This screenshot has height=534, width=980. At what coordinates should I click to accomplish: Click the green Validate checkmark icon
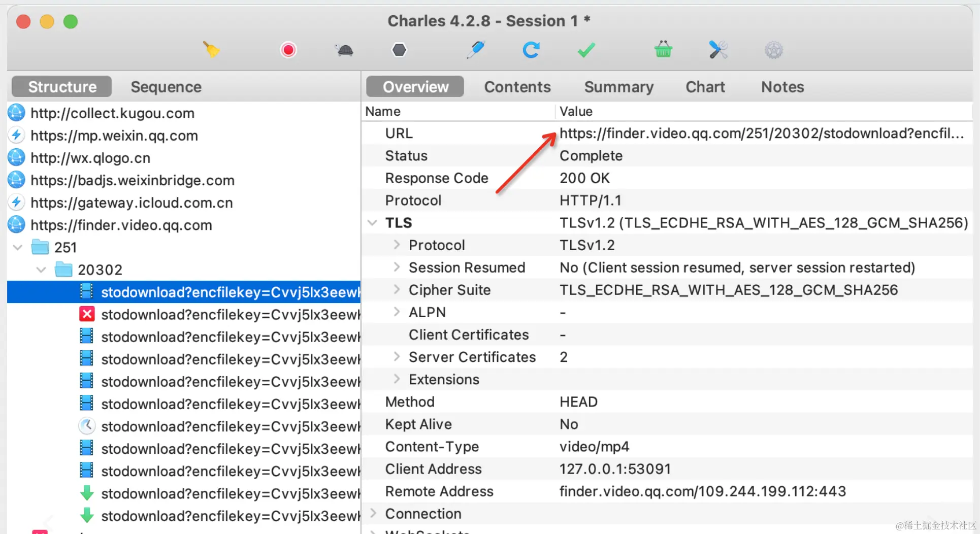[586, 50]
